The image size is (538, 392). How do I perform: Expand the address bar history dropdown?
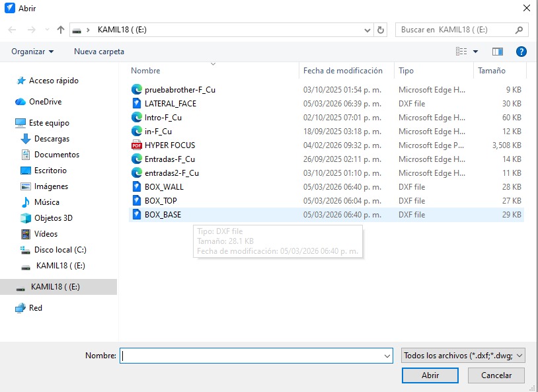click(x=367, y=30)
